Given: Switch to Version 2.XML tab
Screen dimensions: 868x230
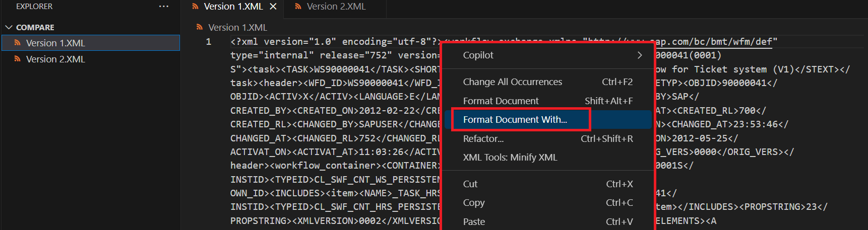Looking at the screenshot, I should click(336, 7).
